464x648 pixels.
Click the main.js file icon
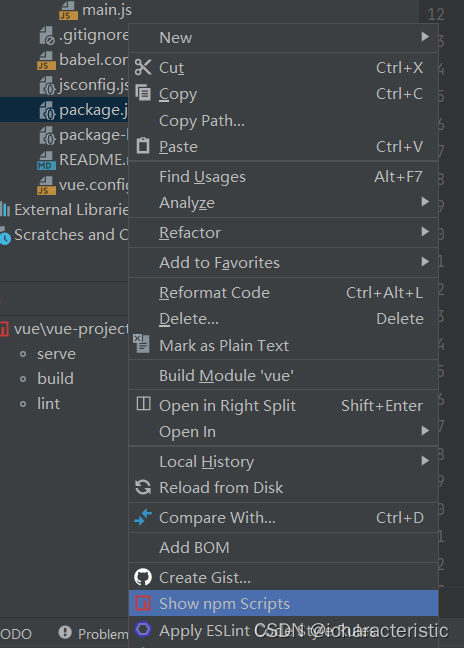coord(68,11)
